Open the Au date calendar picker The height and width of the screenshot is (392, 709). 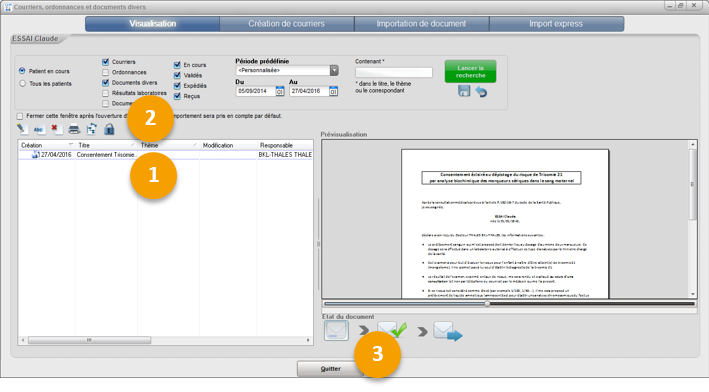(333, 91)
